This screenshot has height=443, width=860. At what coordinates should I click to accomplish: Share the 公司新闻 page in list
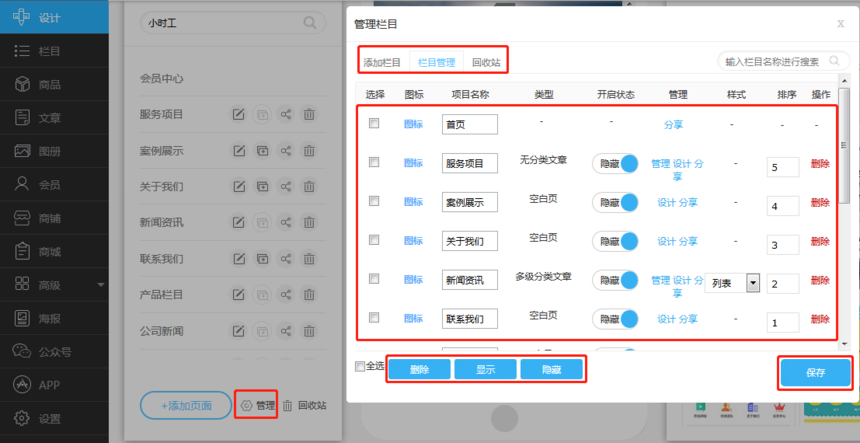(286, 331)
